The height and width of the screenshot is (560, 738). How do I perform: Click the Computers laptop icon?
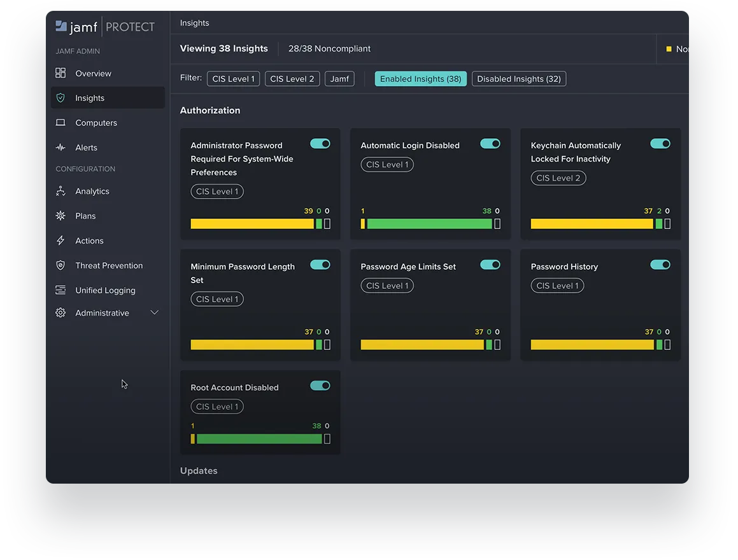tap(60, 123)
